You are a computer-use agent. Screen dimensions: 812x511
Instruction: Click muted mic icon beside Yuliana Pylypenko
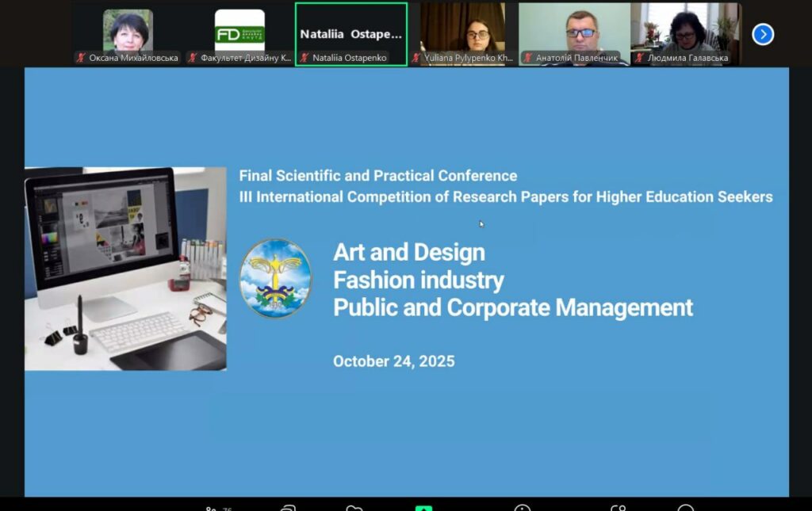pyautogui.click(x=416, y=58)
